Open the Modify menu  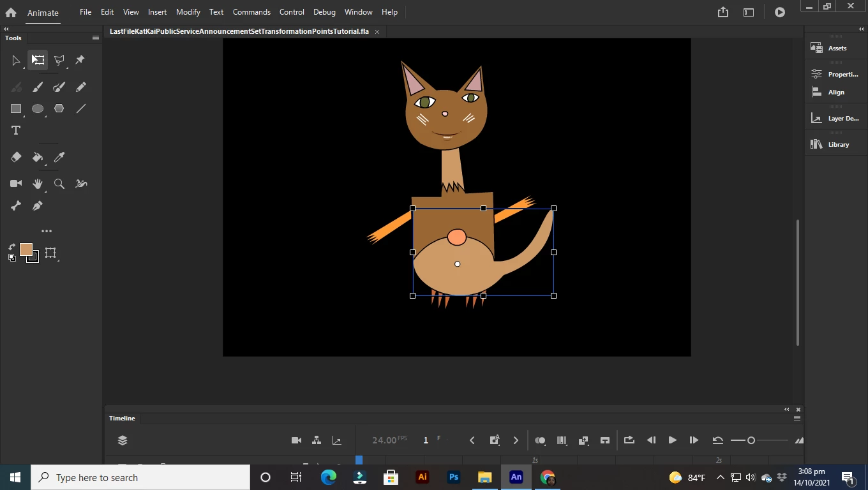pos(188,12)
